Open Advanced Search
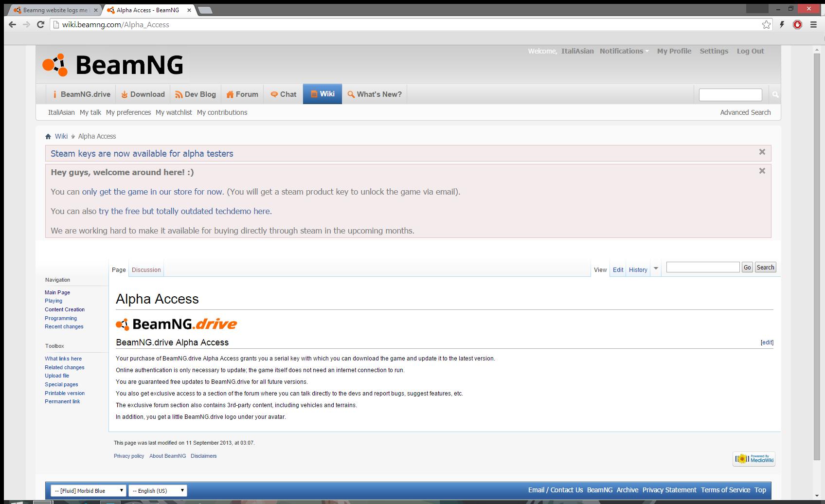The height and width of the screenshot is (504, 825). tap(745, 112)
